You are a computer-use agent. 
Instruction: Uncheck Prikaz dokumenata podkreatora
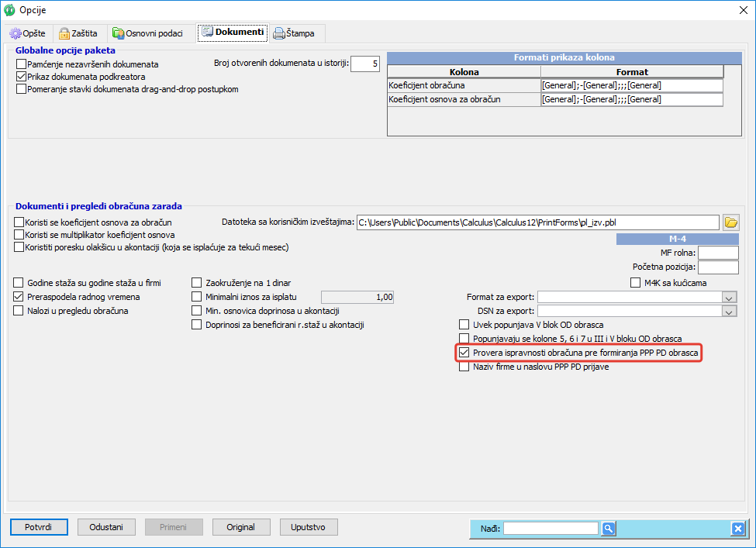(21, 77)
